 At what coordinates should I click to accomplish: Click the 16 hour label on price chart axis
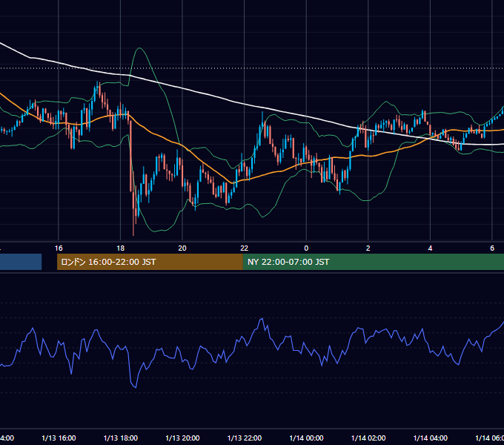click(59, 248)
